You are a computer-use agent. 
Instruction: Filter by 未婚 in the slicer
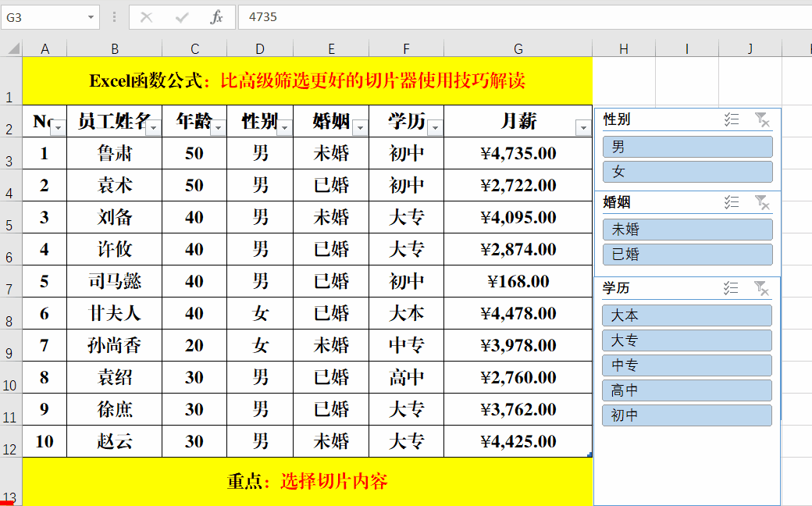point(687,230)
